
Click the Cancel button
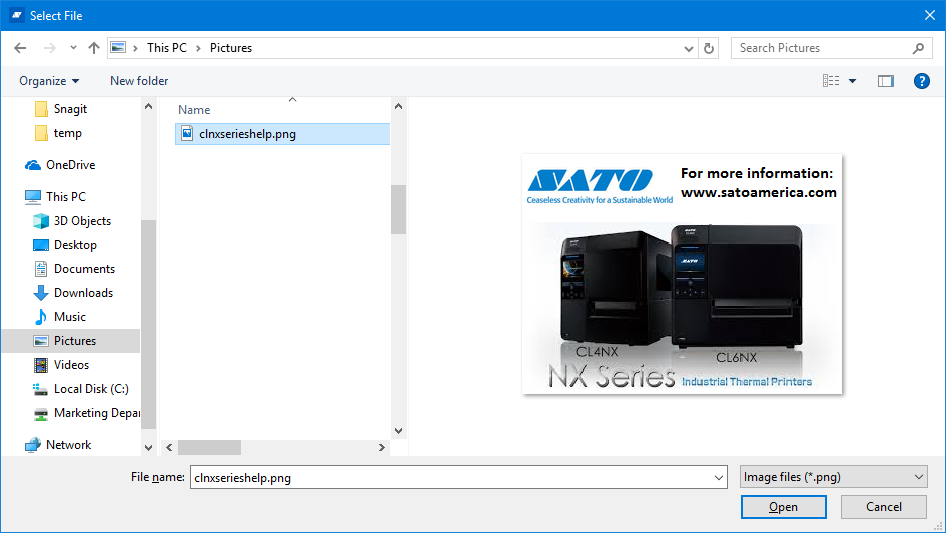tap(884, 507)
